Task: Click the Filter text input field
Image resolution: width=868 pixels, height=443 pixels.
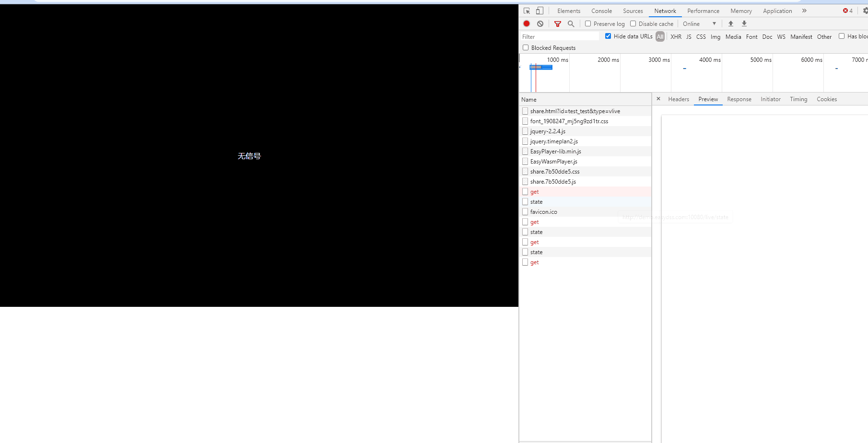Action: [x=559, y=36]
